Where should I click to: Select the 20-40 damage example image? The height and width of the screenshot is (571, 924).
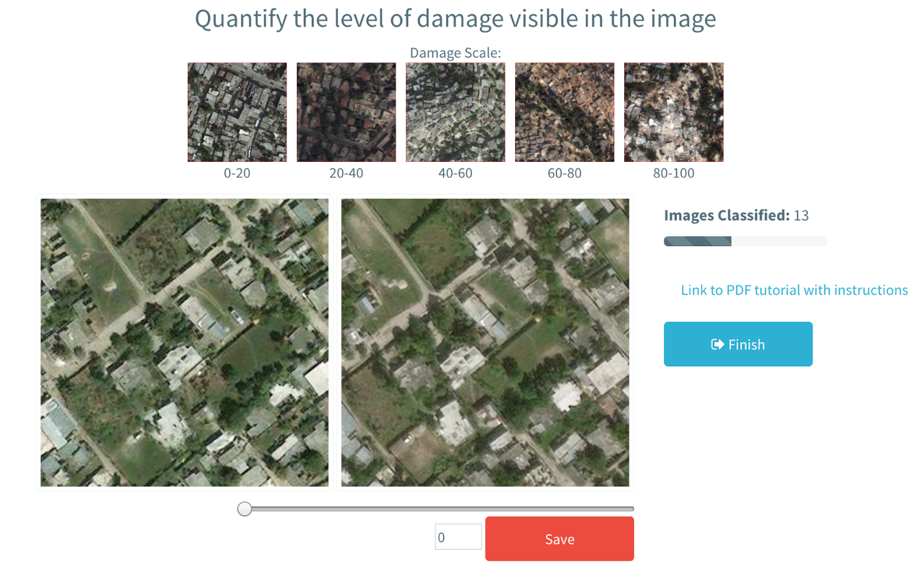pos(346,112)
